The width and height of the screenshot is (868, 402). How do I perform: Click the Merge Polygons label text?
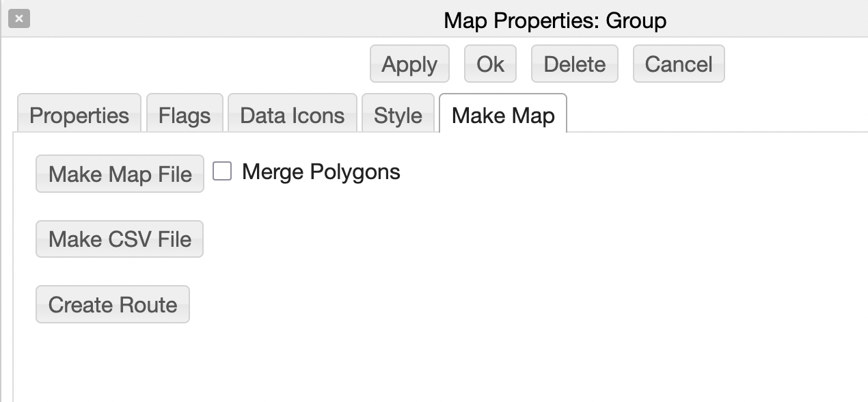[321, 171]
